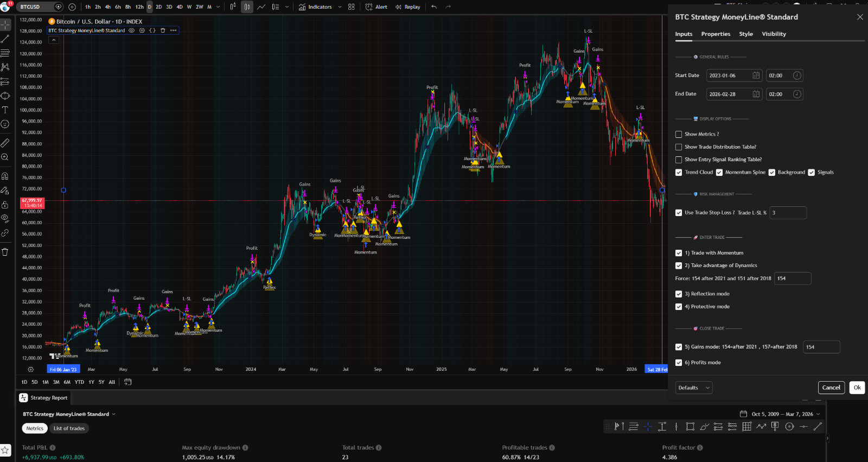Expand more time intervals dropdown
Image resolution: width=868 pixels, height=462 pixels.
pos(218,7)
